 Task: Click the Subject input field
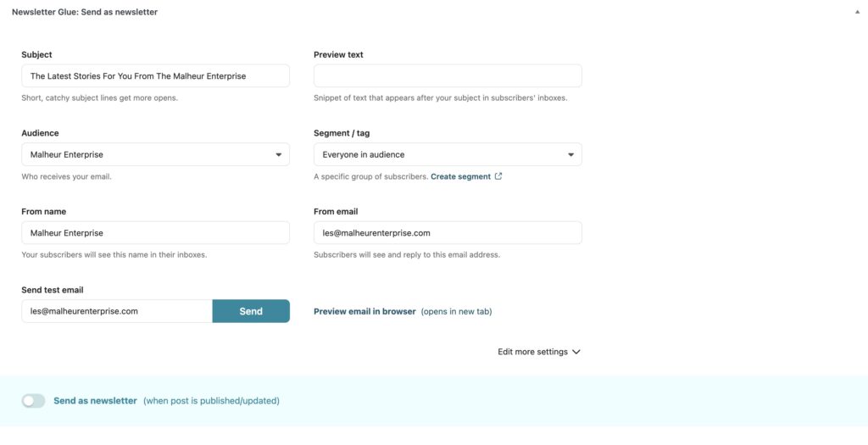(x=155, y=76)
